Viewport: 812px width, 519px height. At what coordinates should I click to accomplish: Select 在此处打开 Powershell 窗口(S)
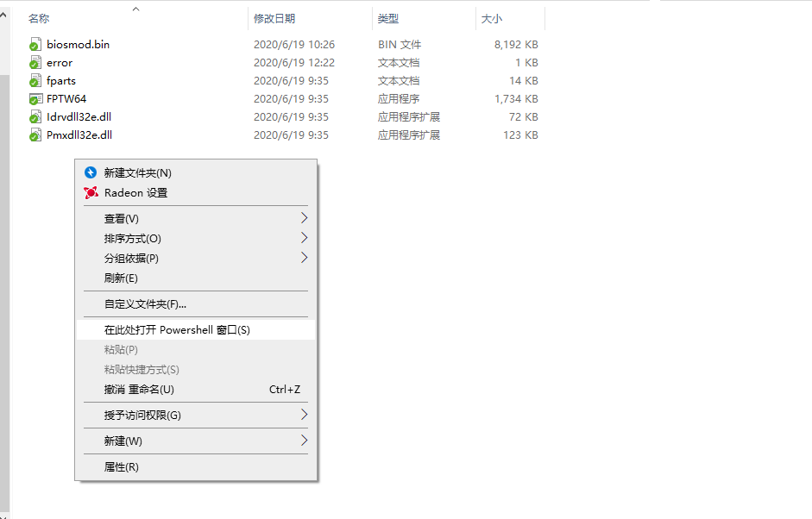click(x=177, y=330)
